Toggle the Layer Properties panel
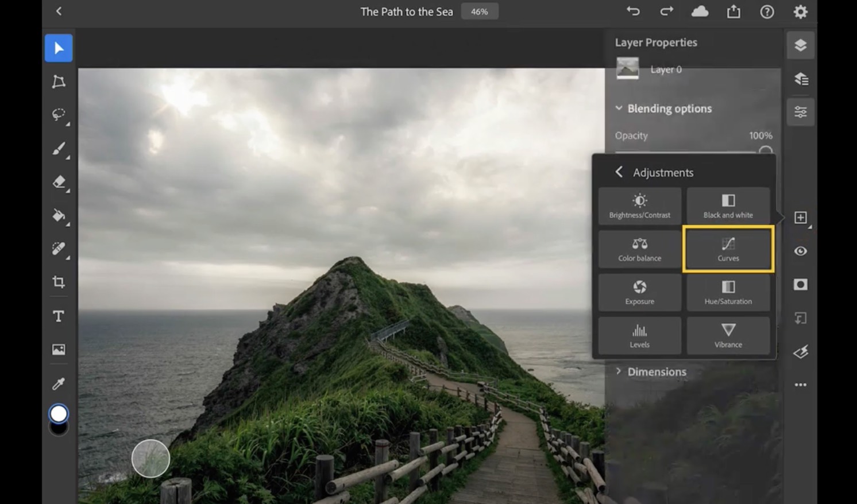The width and height of the screenshot is (857, 504). [x=801, y=112]
